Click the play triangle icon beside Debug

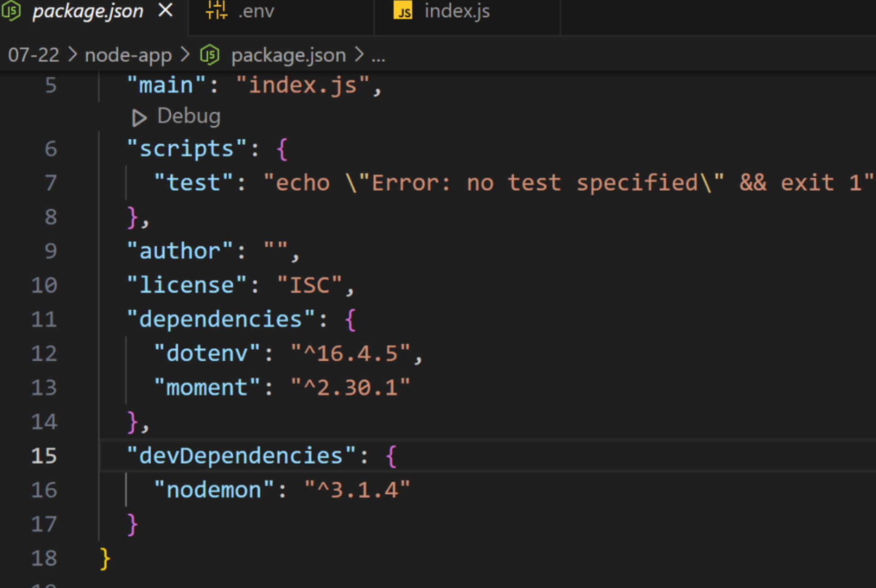point(138,118)
